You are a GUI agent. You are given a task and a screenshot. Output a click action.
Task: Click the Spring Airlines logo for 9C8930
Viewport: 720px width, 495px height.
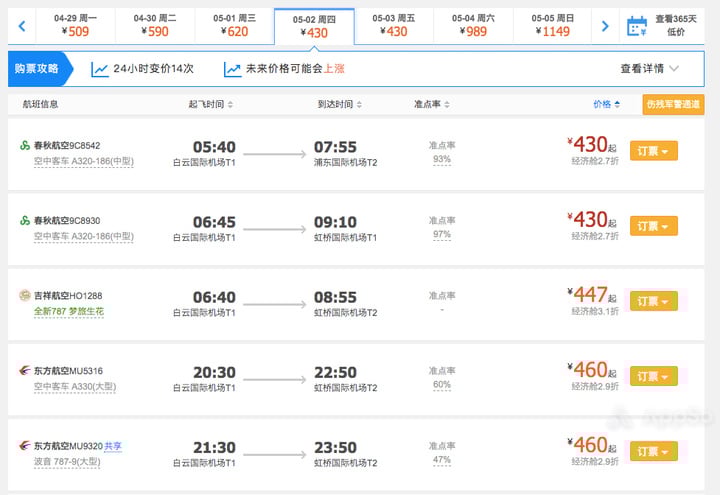pyautogui.click(x=25, y=221)
